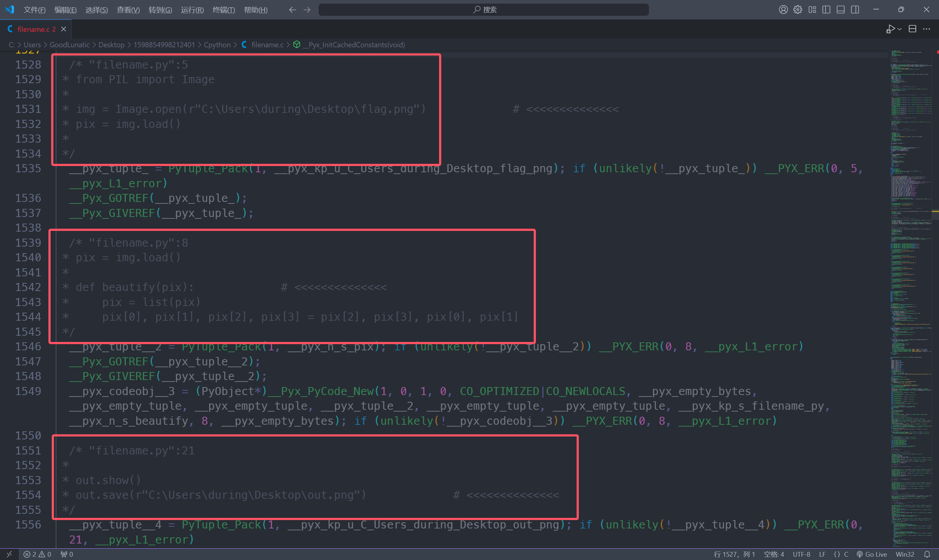939x560 pixels.
Task: Toggle the primary side bar
Action: click(826, 10)
